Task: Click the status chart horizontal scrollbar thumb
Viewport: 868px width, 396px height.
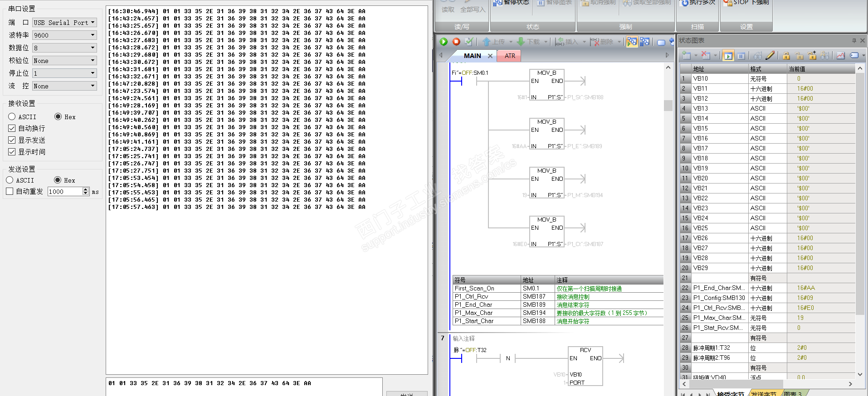Action: click(736, 384)
